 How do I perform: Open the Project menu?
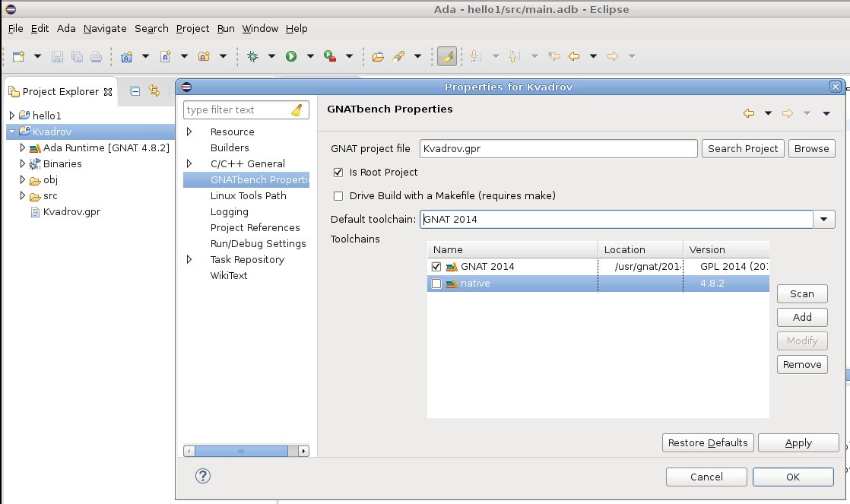[192, 29]
